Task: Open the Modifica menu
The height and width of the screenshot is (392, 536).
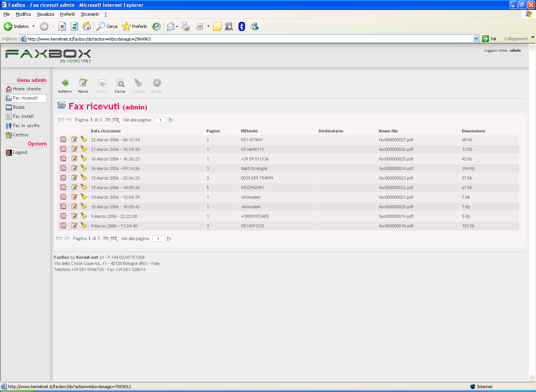Action: [x=23, y=14]
